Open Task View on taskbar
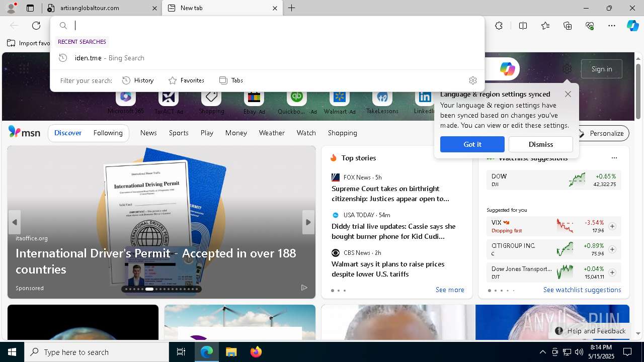 point(181,352)
